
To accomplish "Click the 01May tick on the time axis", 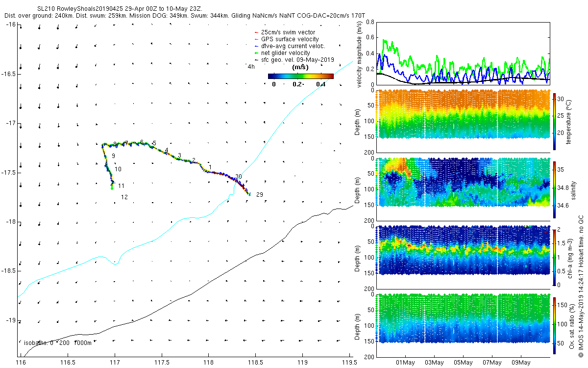I will point(405,363).
